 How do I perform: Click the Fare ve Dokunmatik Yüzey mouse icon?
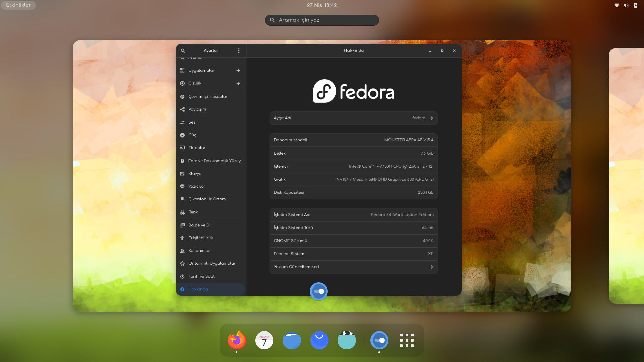[182, 161]
